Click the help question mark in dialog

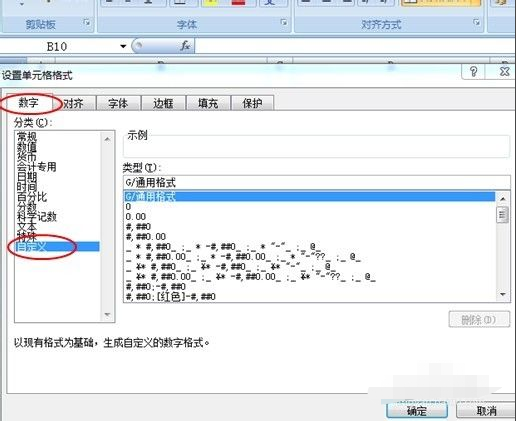[x=473, y=71]
